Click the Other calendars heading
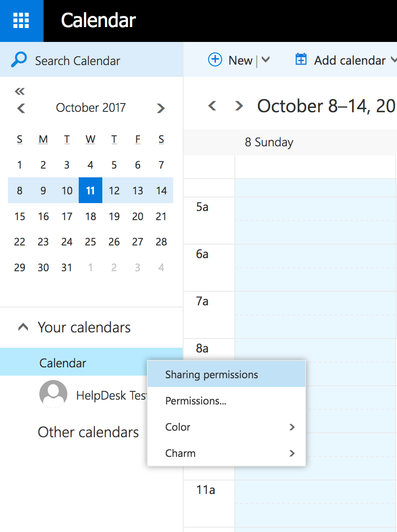Image resolution: width=397 pixels, height=532 pixels. [x=88, y=432]
